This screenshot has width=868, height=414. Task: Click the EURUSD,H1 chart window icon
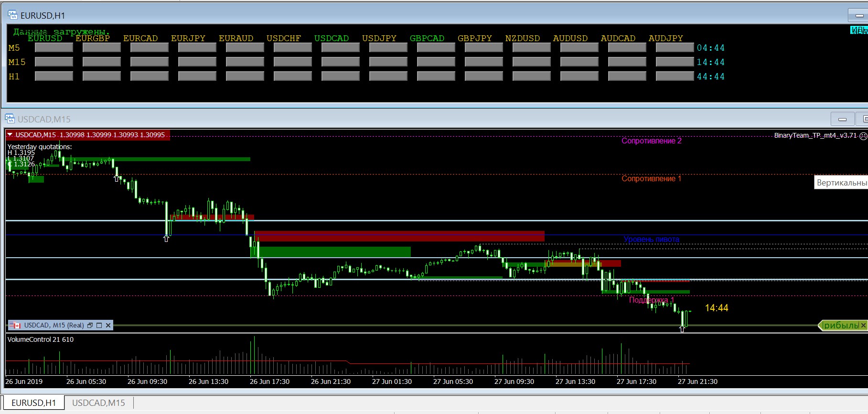tap(12, 15)
